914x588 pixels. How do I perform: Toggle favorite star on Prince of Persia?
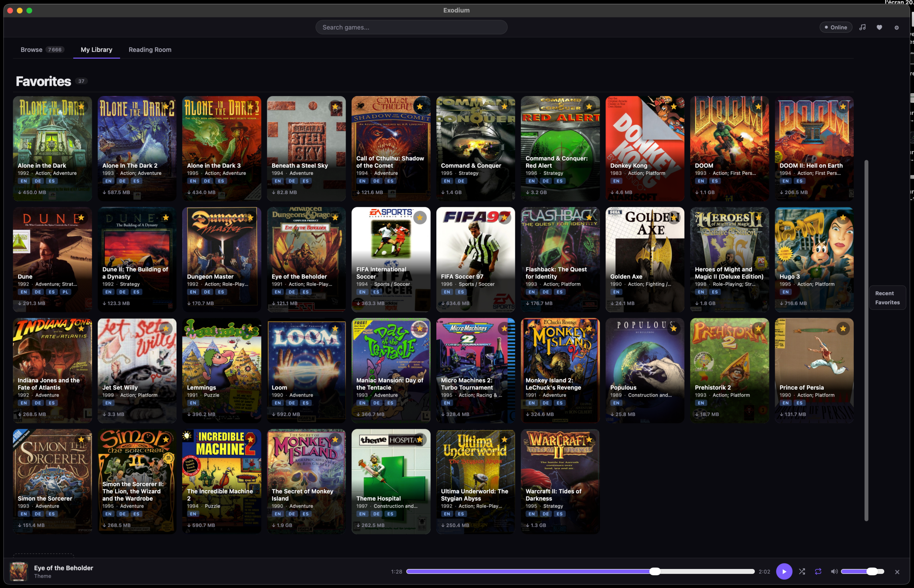(x=843, y=328)
